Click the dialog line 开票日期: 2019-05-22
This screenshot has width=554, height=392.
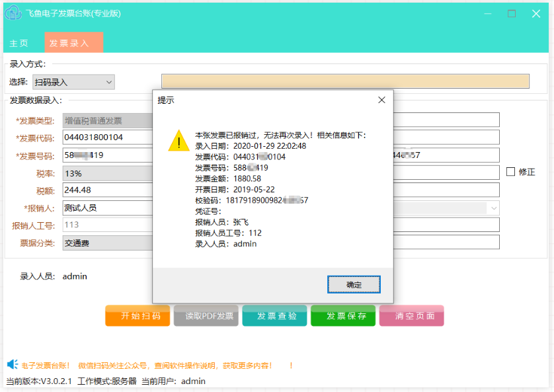pyautogui.click(x=235, y=190)
